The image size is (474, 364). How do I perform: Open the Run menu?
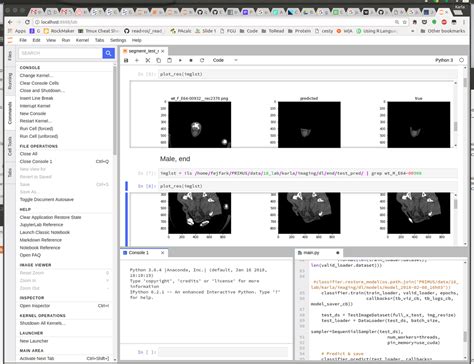coord(66,40)
